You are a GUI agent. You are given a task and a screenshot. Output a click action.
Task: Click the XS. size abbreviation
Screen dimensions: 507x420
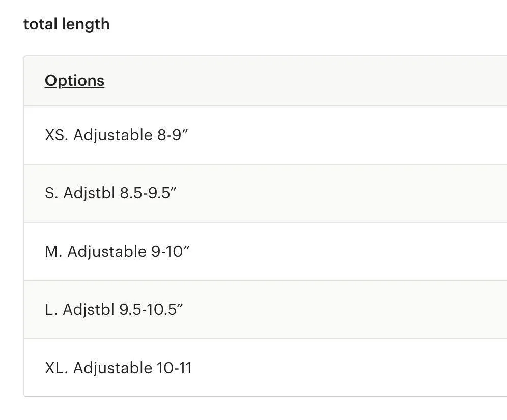pos(57,135)
